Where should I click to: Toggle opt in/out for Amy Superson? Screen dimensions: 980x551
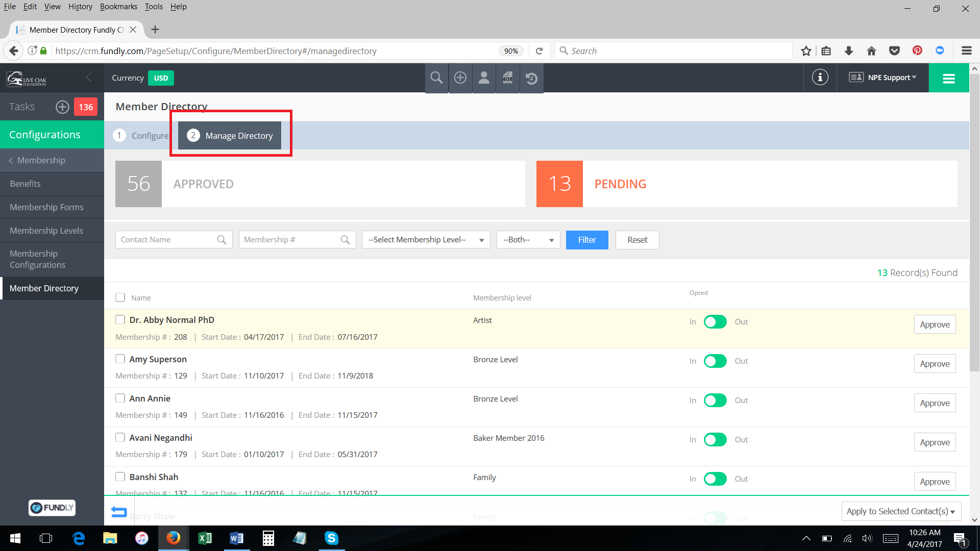715,361
